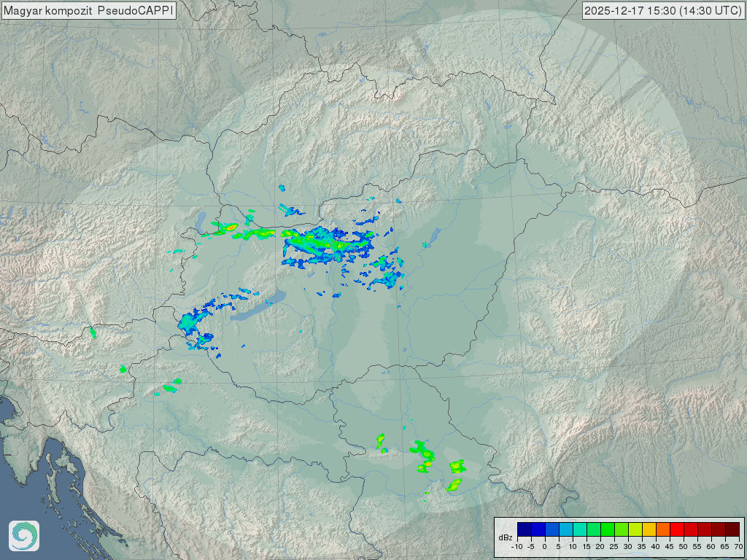Image resolution: width=747 pixels, height=560 pixels.
Task: Click the small green echo west of the Slovenian border
Action: click(x=93, y=332)
